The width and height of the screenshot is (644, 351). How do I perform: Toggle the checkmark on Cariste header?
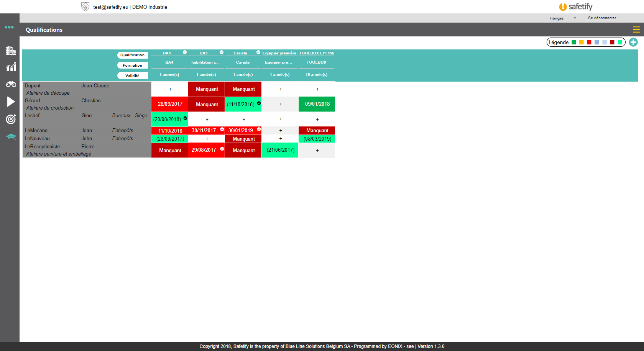tap(258, 52)
